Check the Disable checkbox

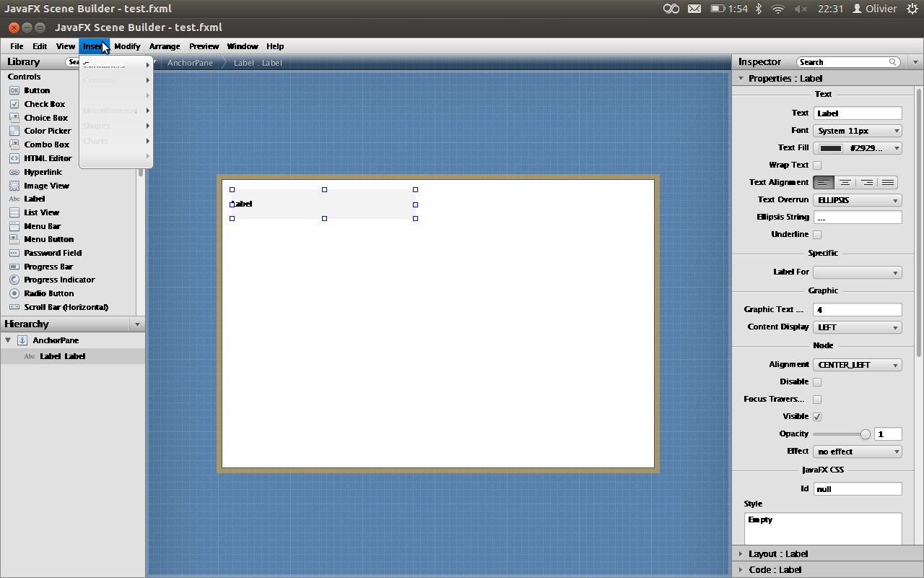tap(817, 382)
